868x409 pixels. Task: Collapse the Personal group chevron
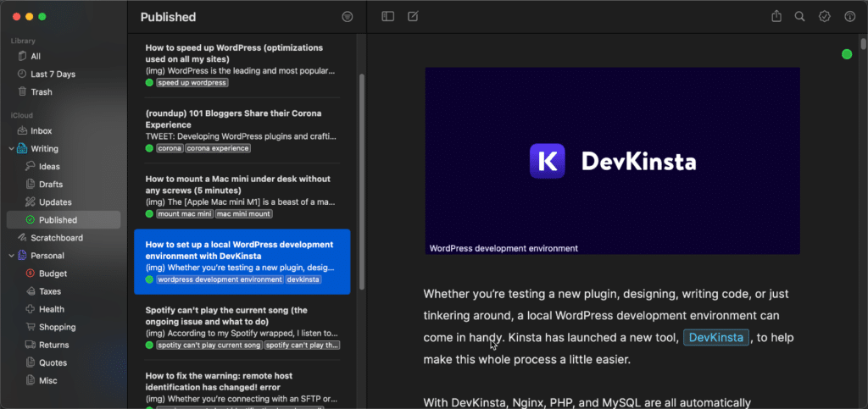click(10, 256)
